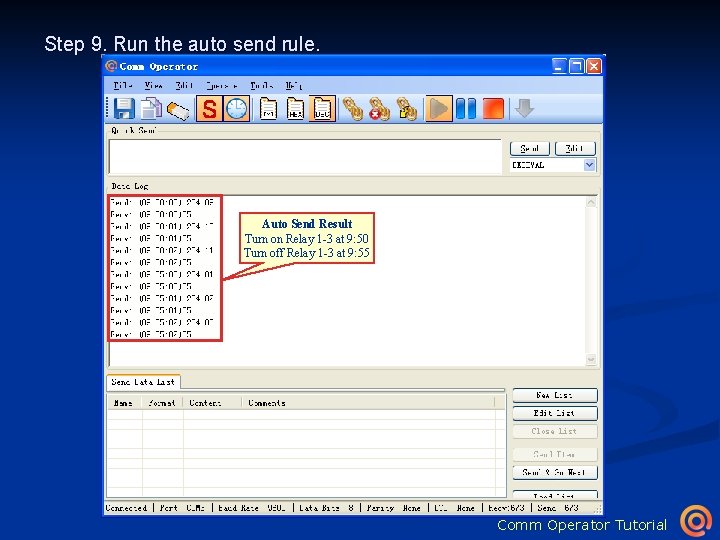720x540 pixels.
Task: Click the blue pause bars button
Action: tap(466, 109)
